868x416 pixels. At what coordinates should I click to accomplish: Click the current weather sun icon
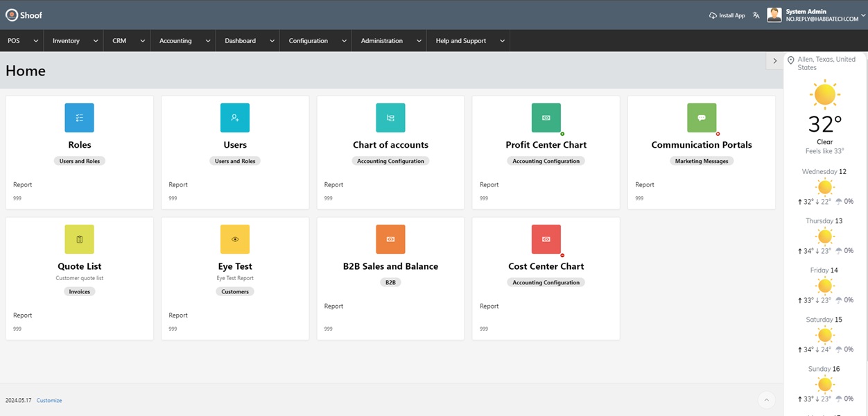pyautogui.click(x=825, y=94)
